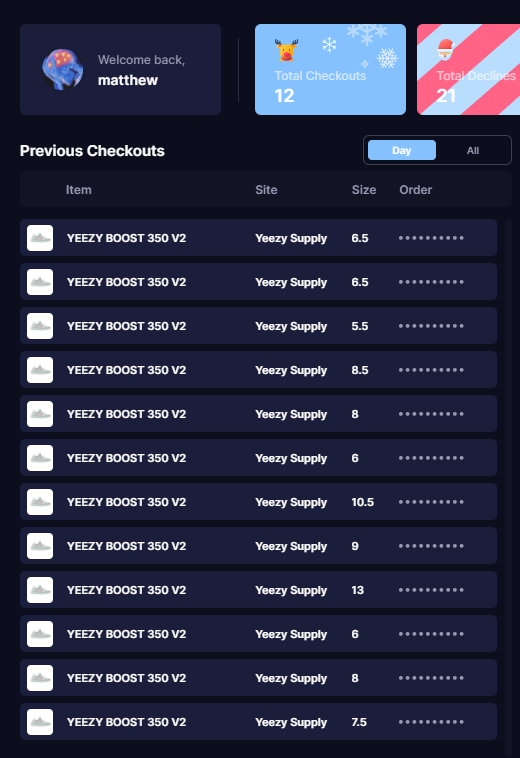Click the reindeer icon on Total Checkouts card
Viewport: 520px width, 758px height.
click(x=286, y=50)
